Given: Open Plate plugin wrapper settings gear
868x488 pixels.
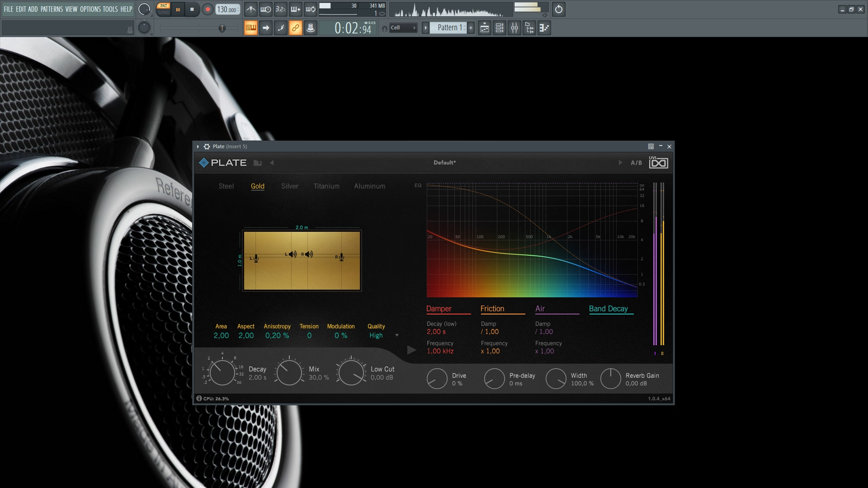Looking at the screenshot, I should (x=207, y=146).
